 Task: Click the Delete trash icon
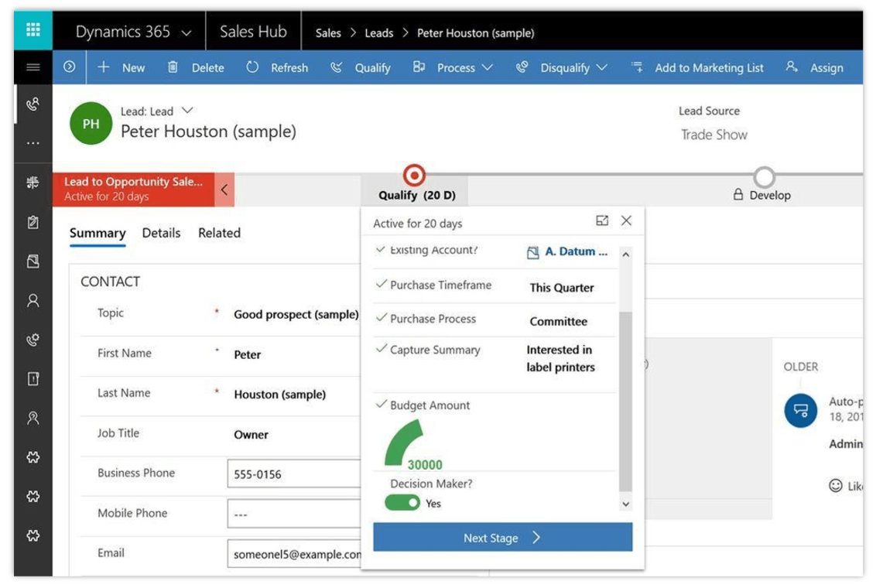(173, 67)
